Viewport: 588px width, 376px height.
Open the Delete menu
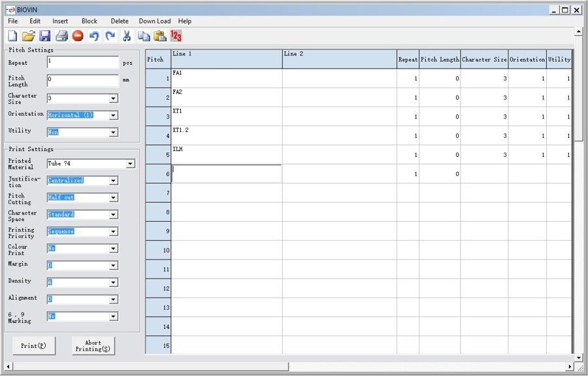point(120,21)
